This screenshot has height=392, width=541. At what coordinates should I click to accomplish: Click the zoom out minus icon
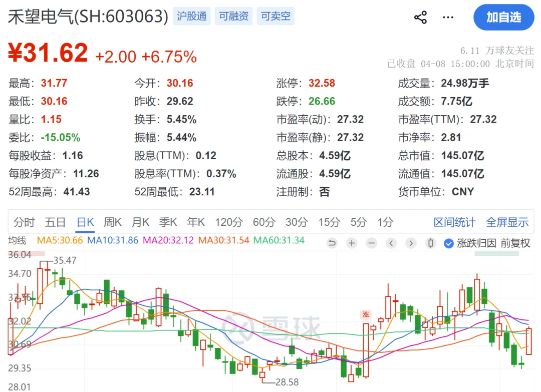coord(371,243)
